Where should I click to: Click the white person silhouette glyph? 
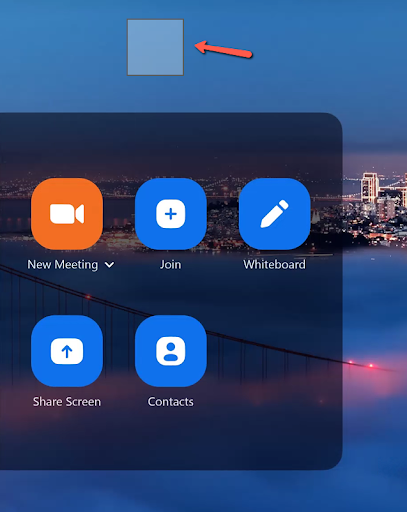(x=171, y=351)
